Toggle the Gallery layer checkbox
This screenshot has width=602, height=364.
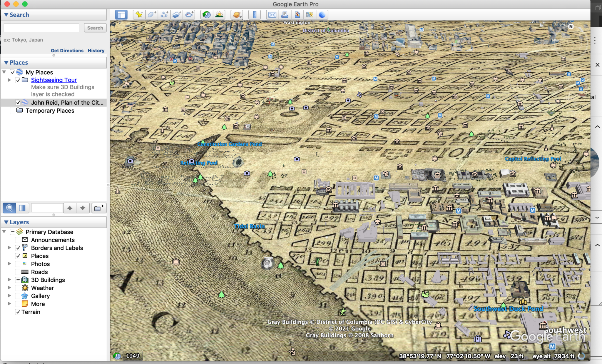click(x=18, y=295)
